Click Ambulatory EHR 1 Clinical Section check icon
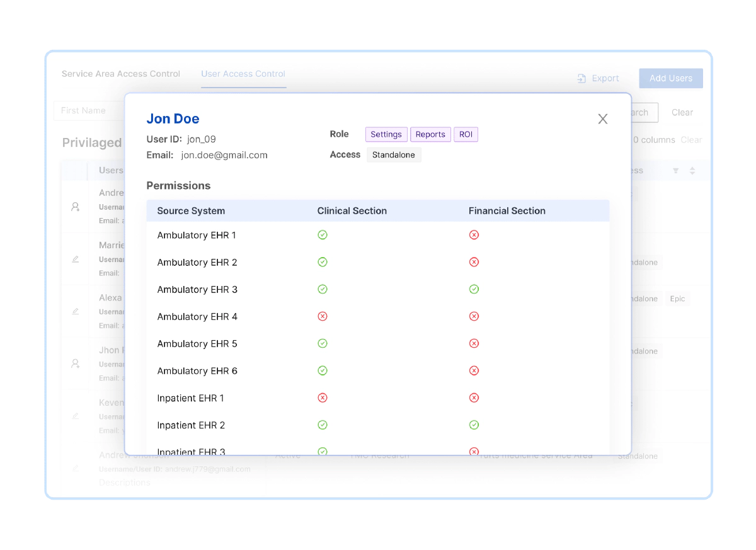The height and width of the screenshot is (550, 756). (x=323, y=235)
